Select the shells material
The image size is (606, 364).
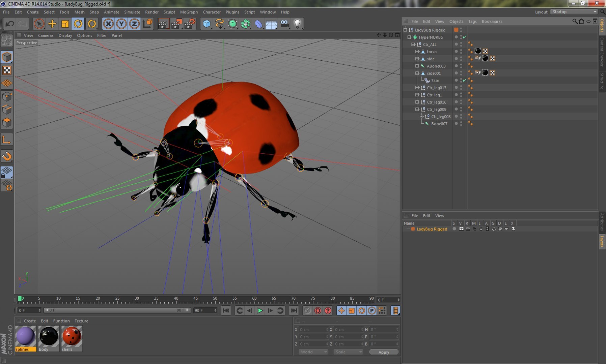pyautogui.click(x=72, y=339)
